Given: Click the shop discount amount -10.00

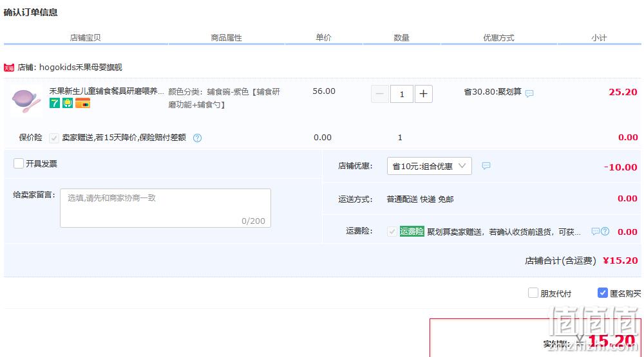Looking at the screenshot, I should point(621,167).
